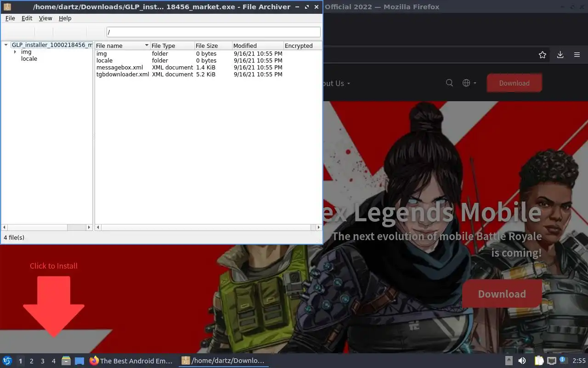Open clipboard manager tray icon
588x368 pixels.
click(539, 361)
